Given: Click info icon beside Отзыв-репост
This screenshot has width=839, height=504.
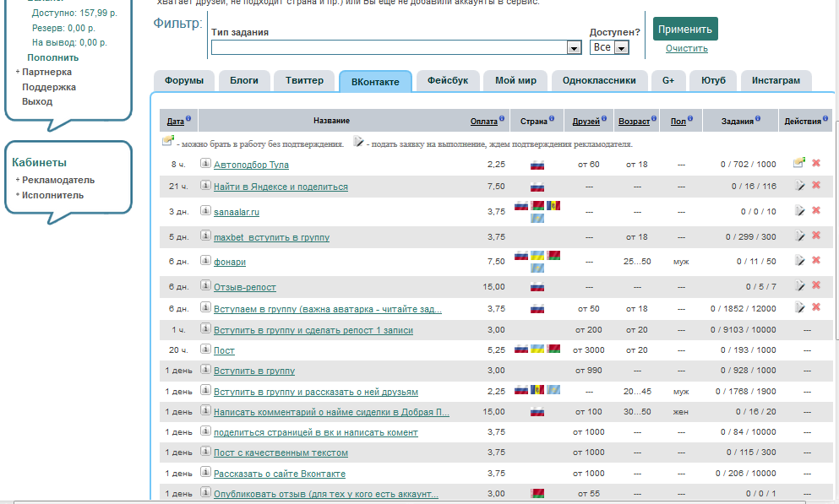Looking at the screenshot, I should pyautogui.click(x=205, y=285).
